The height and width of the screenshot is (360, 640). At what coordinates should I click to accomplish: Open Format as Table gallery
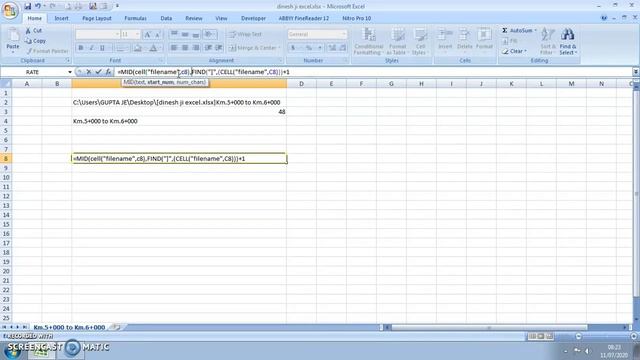(397, 42)
